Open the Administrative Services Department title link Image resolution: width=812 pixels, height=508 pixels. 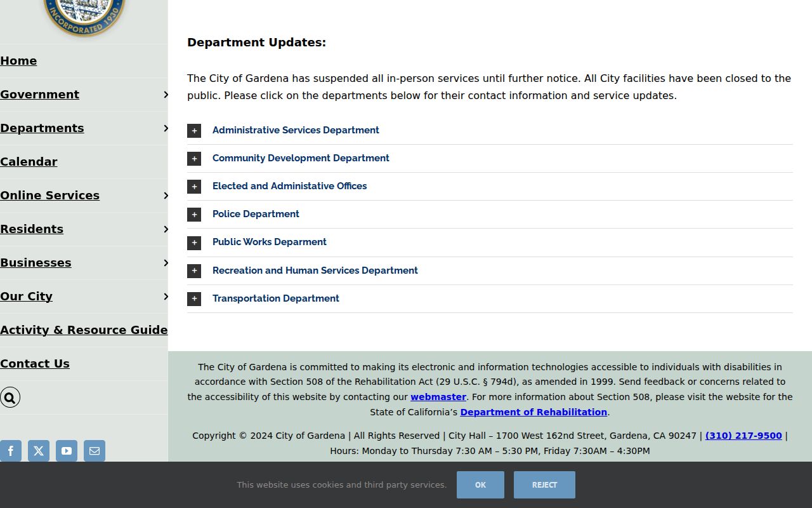click(296, 130)
